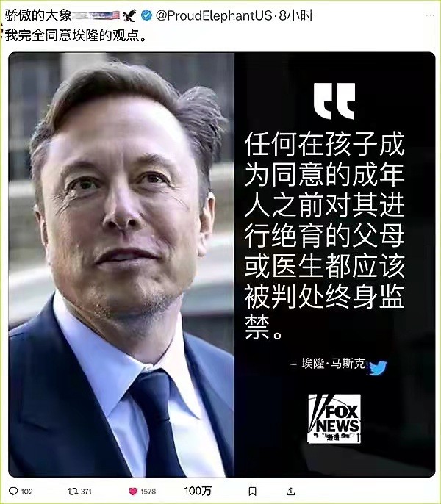Click the American flag emoji in the display name
Viewport: 441px width, 504px height.
click(x=112, y=15)
